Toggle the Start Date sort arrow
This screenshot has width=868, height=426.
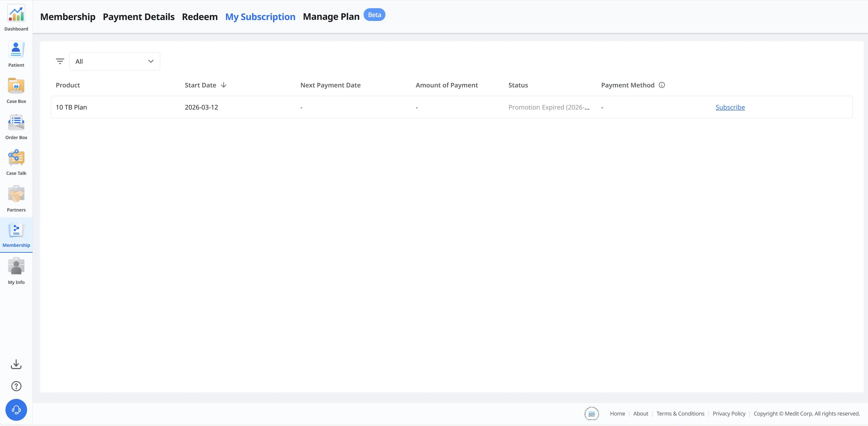pyautogui.click(x=224, y=85)
